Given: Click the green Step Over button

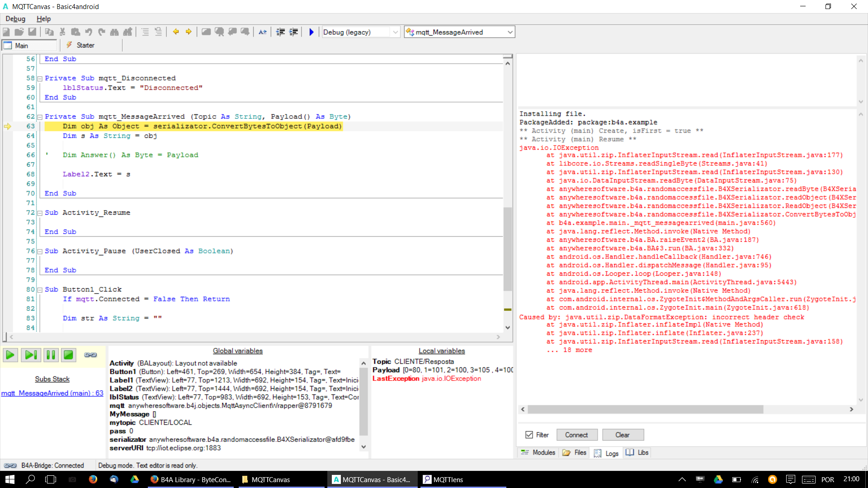Looking at the screenshot, I should [x=31, y=355].
